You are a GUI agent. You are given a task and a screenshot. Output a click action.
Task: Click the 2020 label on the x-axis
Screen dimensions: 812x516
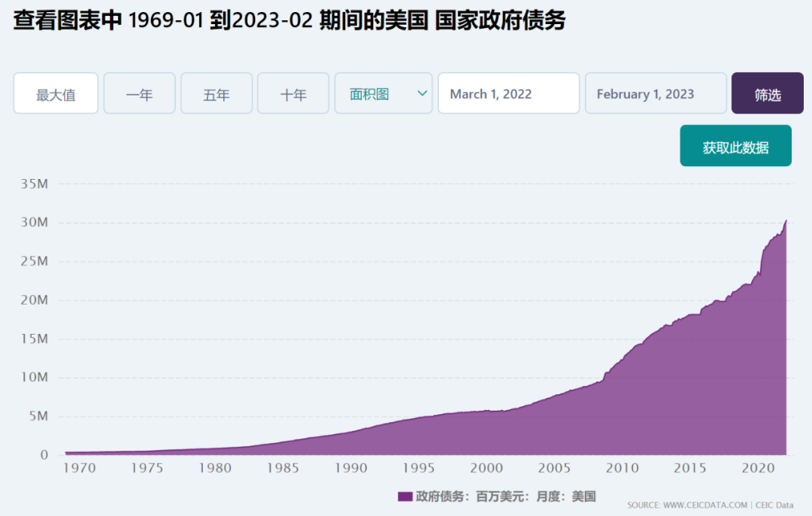758,469
